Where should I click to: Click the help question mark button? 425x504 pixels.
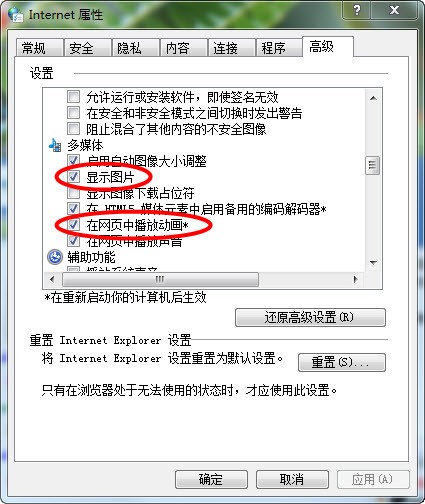point(357,10)
